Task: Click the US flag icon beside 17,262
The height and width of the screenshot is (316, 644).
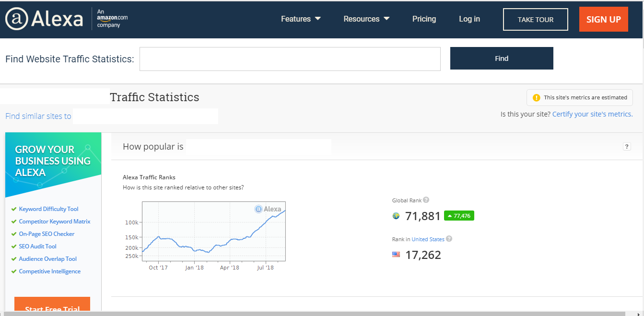Action: 396,254
